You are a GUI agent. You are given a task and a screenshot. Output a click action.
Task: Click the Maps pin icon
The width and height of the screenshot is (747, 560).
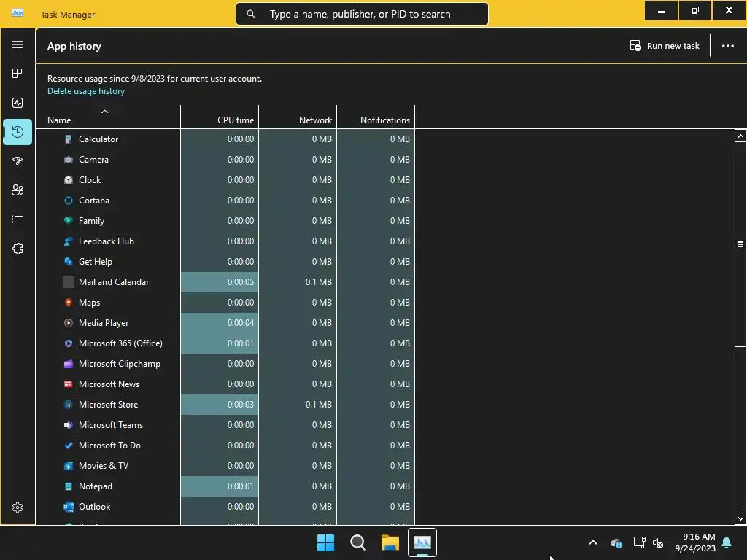point(68,303)
